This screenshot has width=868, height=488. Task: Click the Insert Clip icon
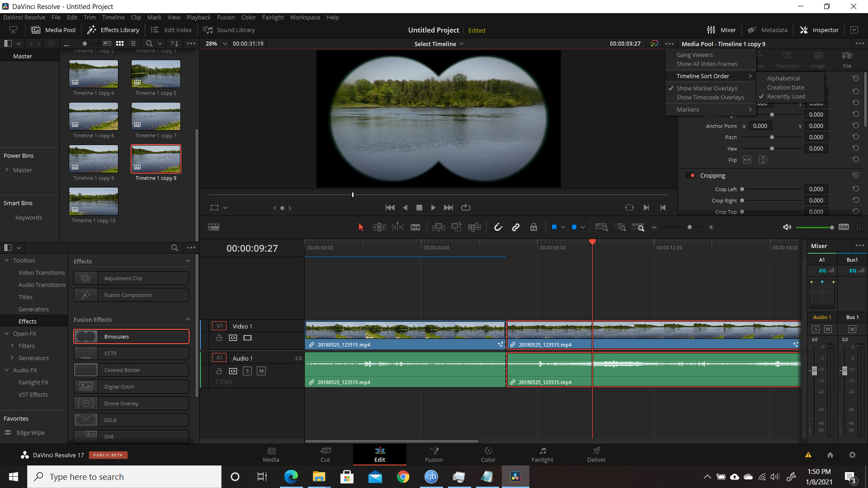coord(438,227)
